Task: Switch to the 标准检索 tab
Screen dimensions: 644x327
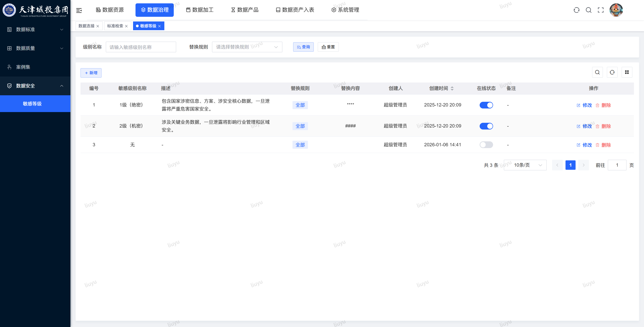Action: tap(115, 26)
